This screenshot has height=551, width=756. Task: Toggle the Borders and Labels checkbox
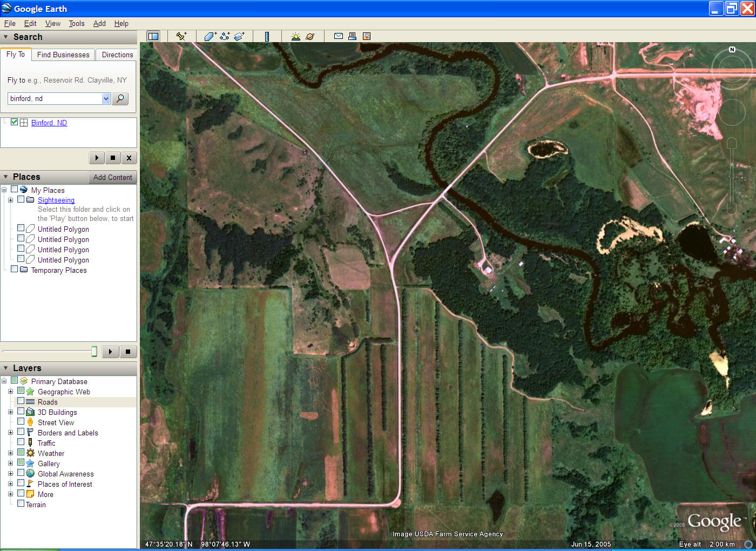tap(21, 432)
